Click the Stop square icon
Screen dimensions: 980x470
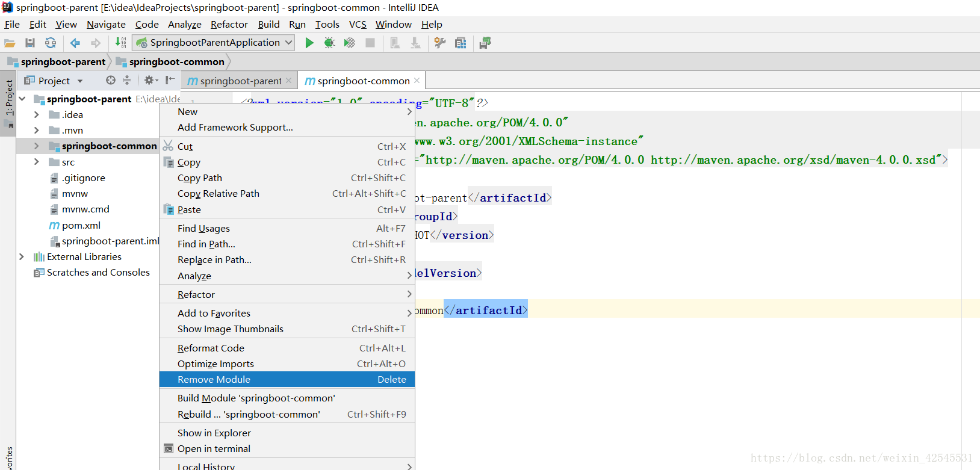coord(370,43)
